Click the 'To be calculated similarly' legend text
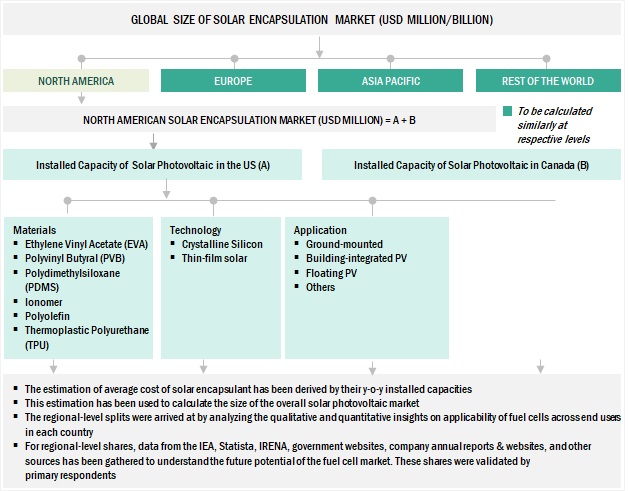 [x=554, y=123]
